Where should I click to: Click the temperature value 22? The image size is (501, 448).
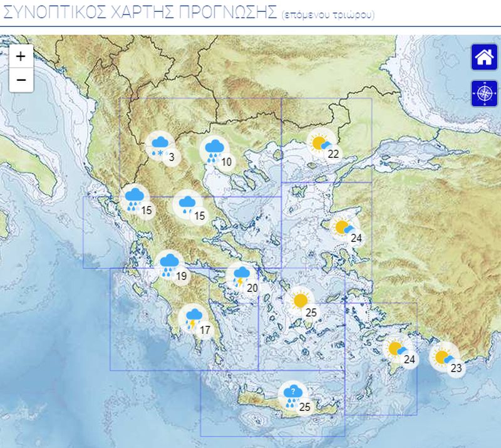point(333,154)
